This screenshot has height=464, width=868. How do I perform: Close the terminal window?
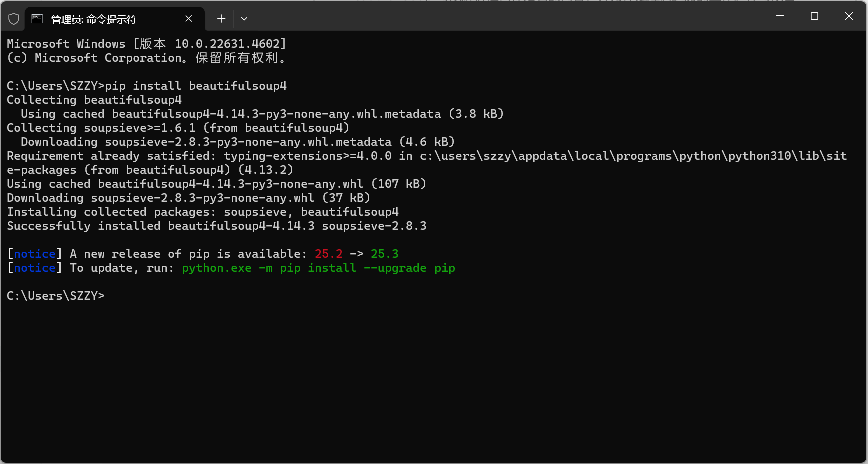(849, 16)
